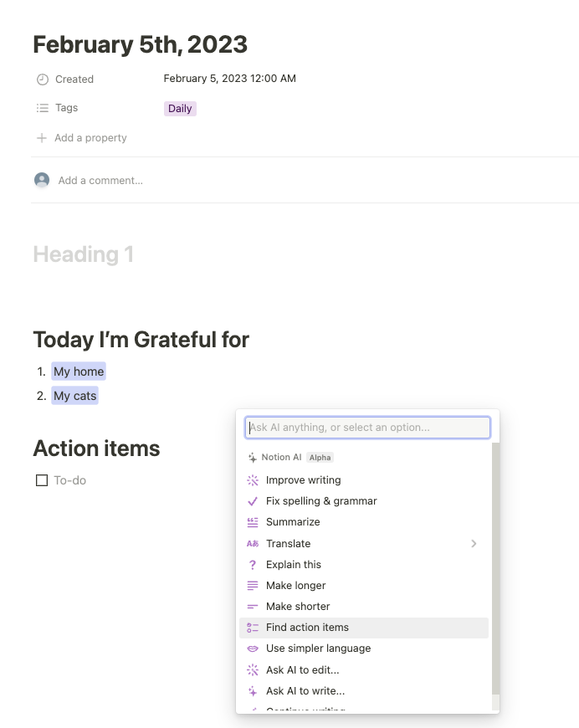Click the Created date value
This screenshot has height=728, width=579.
(229, 79)
